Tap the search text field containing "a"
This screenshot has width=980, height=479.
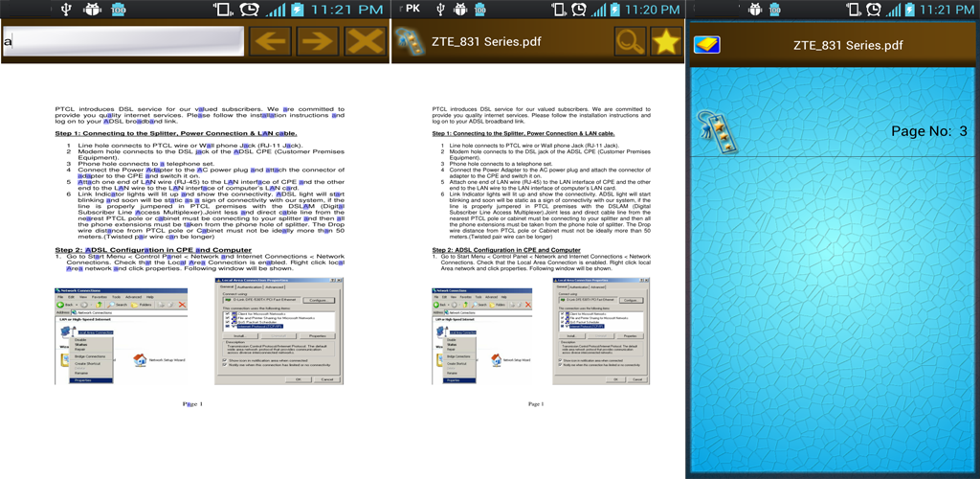click(x=123, y=42)
